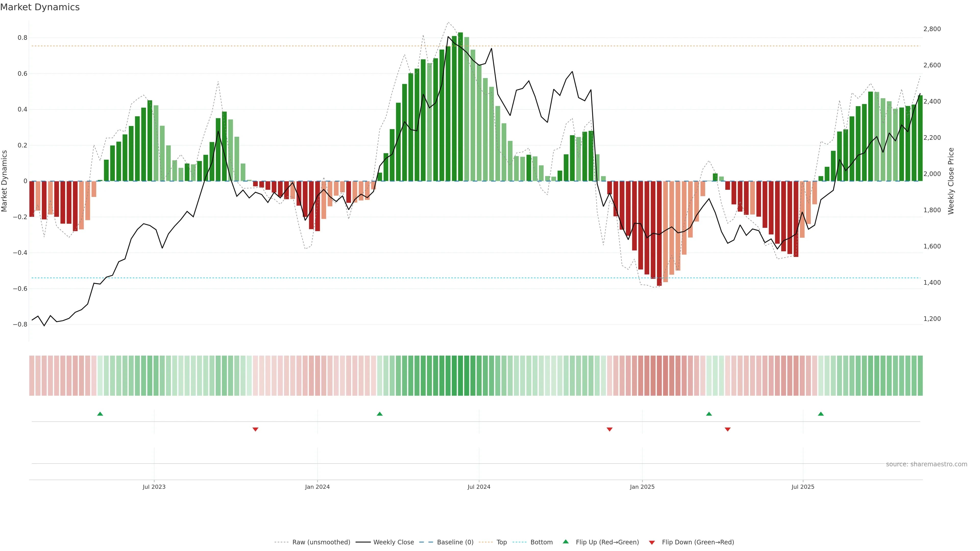Click the last red flip-down marker in 2025
This screenshot has height=551, width=980.
click(728, 429)
